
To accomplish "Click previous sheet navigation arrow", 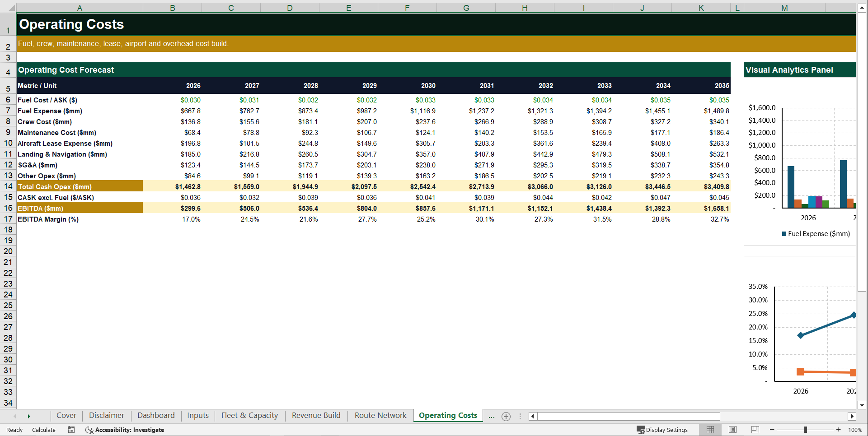I will 15,416.
